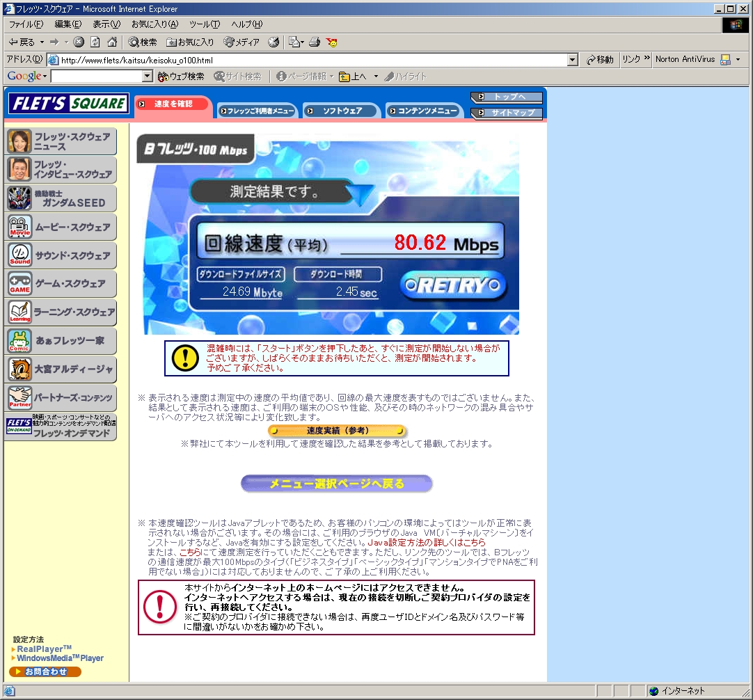The image size is (753, 700).
Task: Open the Media (メディア) toolbar button
Action: 241,42
